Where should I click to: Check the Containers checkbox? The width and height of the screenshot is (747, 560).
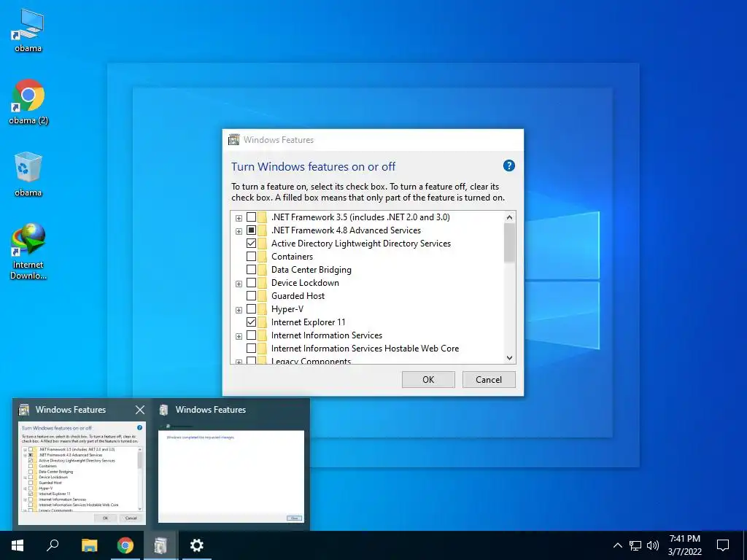251,256
